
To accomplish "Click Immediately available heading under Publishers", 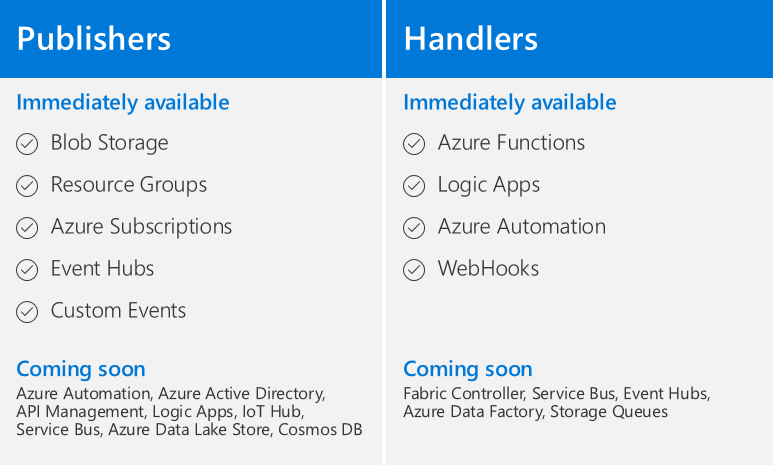I will pos(123,103).
